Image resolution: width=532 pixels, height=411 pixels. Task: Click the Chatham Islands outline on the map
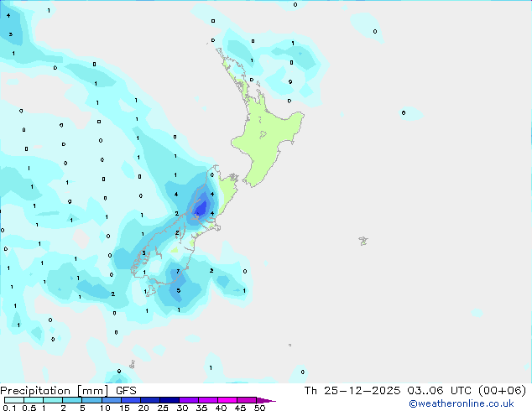tap(363, 241)
